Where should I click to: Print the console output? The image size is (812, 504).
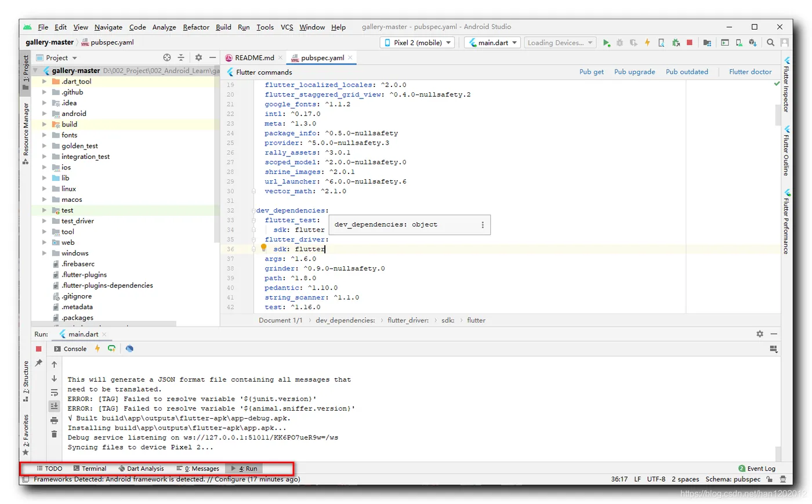(x=55, y=420)
